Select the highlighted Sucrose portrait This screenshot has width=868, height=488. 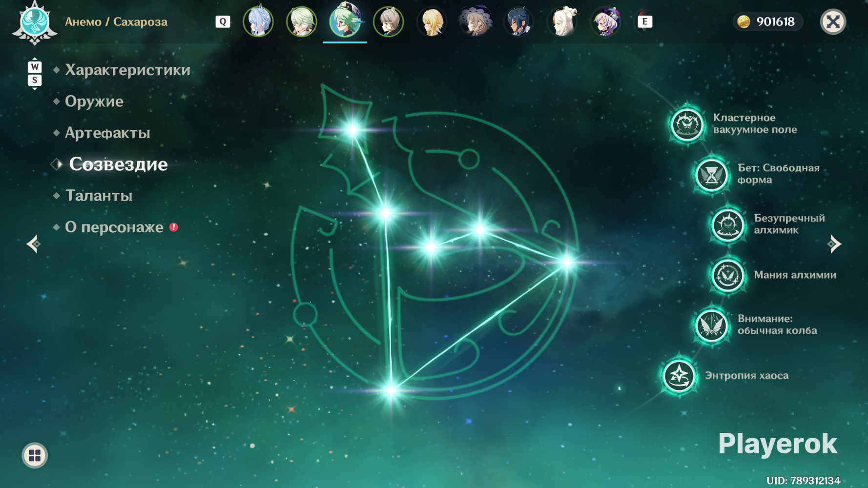click(x=345, y=20)
